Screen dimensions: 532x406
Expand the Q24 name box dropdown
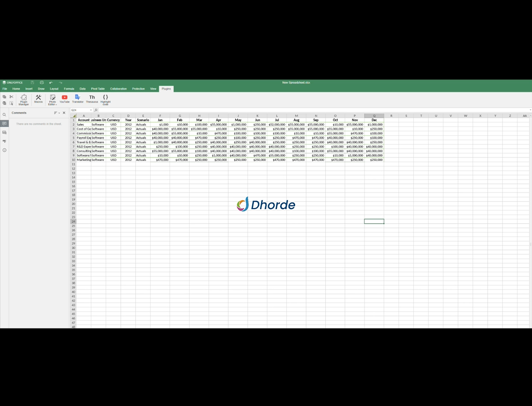coord(91,110)
